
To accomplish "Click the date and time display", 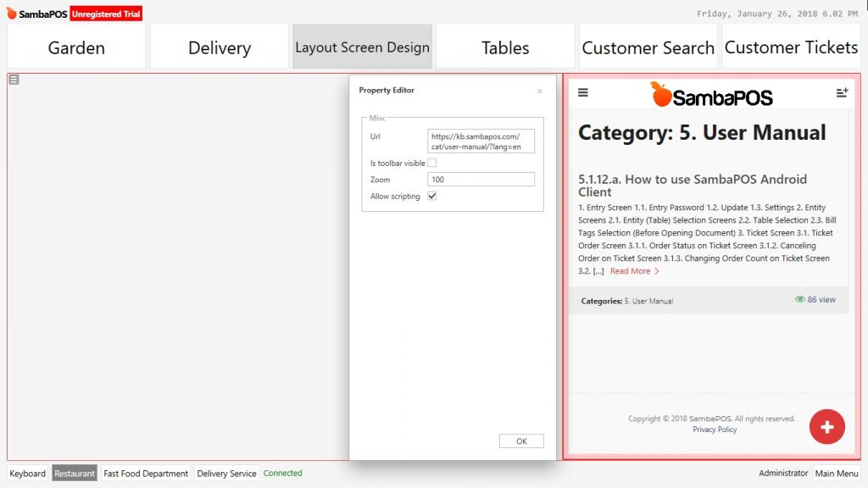I will [x=777, y=14].
